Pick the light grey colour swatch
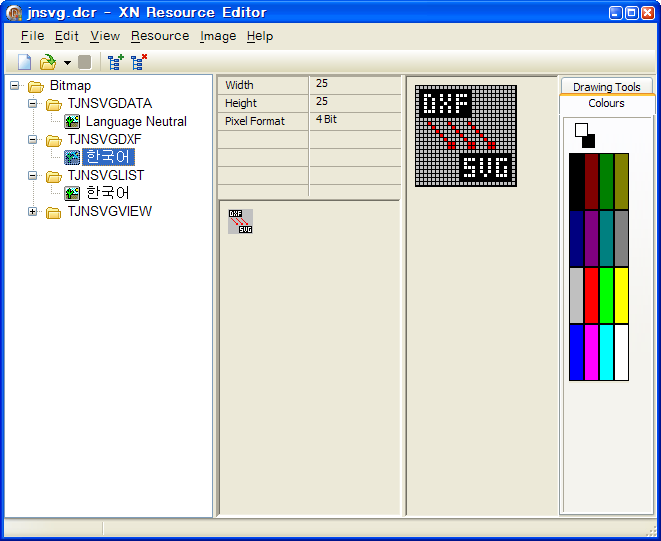The width and height of the screenshot is (661, 541). pos(576,296)
